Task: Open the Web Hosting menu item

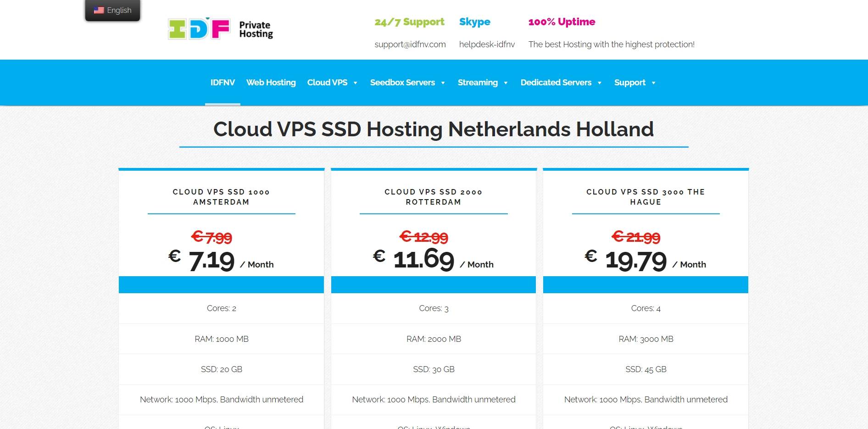Action: tap(271, 83)
